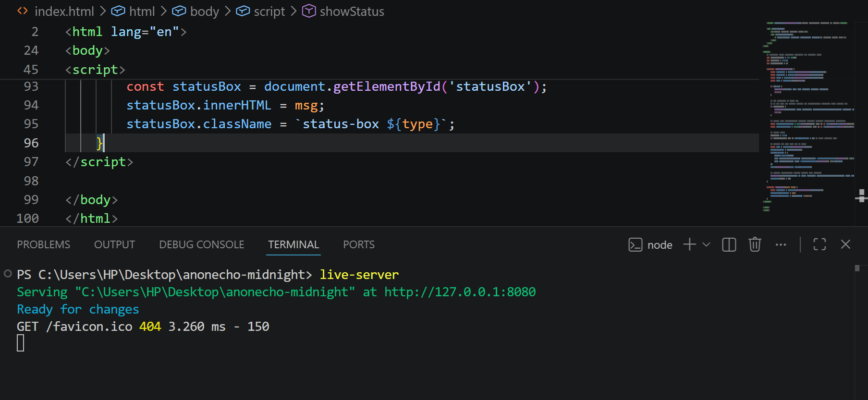Screen dimensions: 868x400
Task: Click the terminal command status circle decoration
Action: coord(8,274)
